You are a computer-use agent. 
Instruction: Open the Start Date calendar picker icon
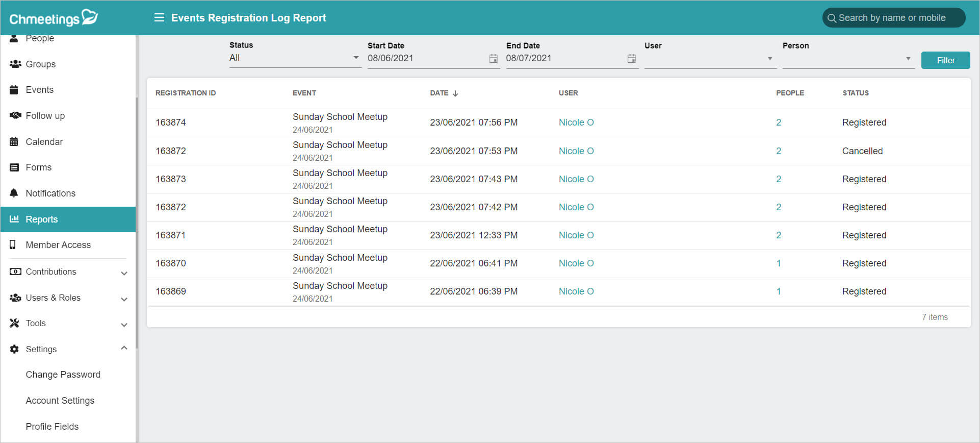pos(493,59)
